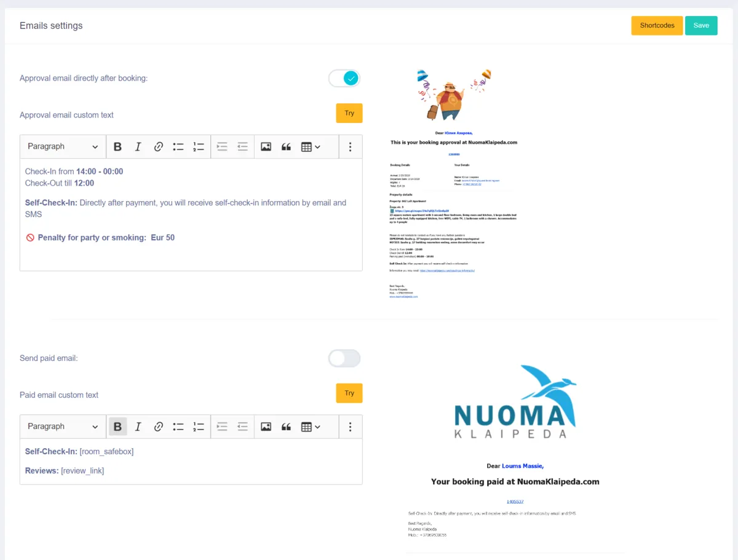This screenshot has width=738, height=560.
Task: Toggle bold in paid email editor
Action: pyautogui.click(x=117, y=427)
